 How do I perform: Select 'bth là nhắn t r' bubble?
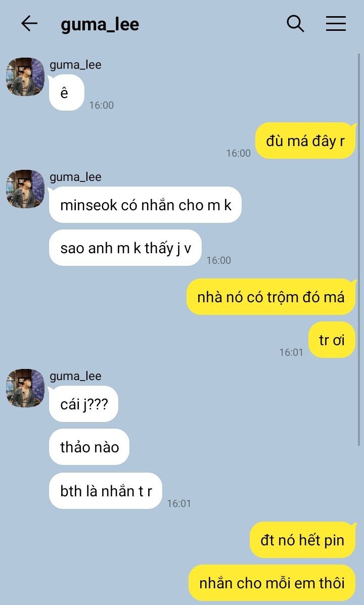coord(105,491)
